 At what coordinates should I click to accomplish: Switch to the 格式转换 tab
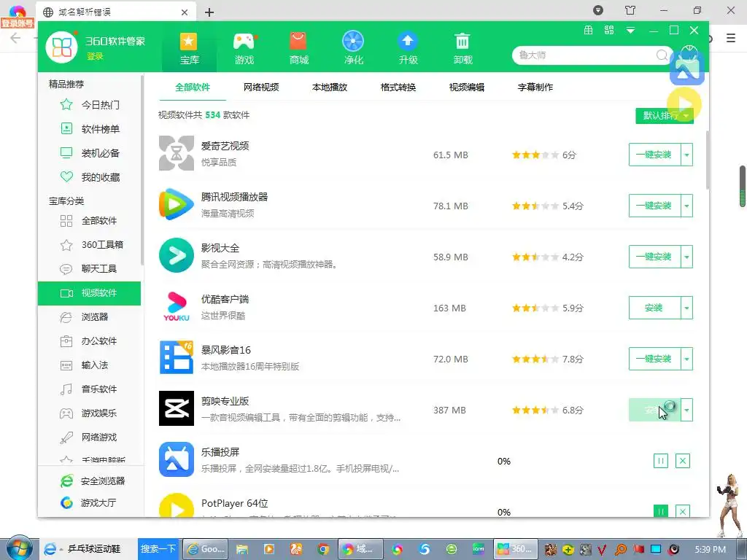click(x=398, y=87)
